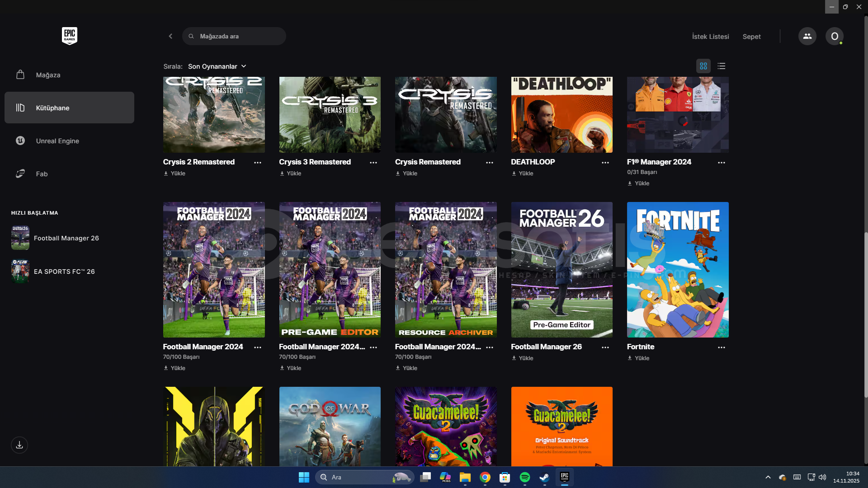868x488 pixels.
Task: Open İstek Listesi link
Action: point(710,37)
